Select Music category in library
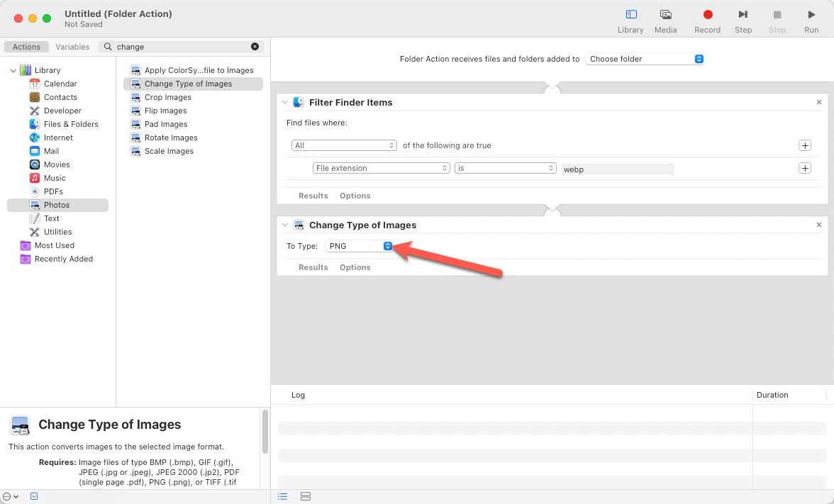The image size is (834, 504). click(54, 177)
